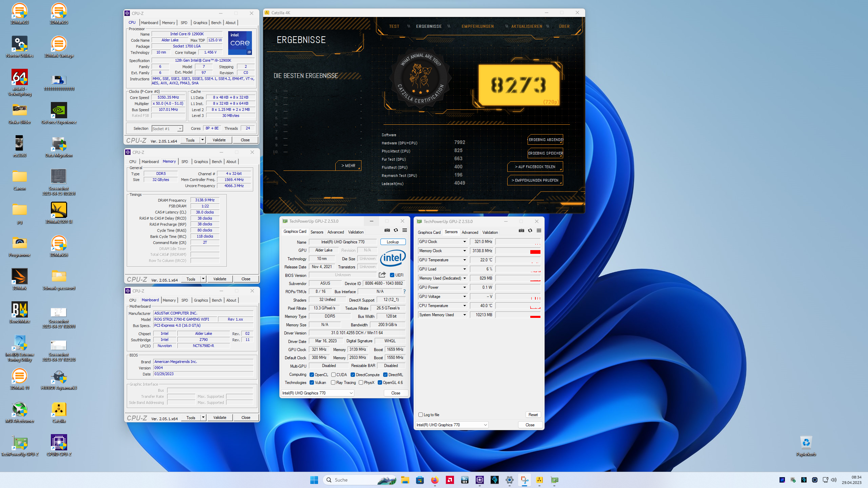
Task: Open the Papierkorb recycle bin
Action: coord(806,445)
